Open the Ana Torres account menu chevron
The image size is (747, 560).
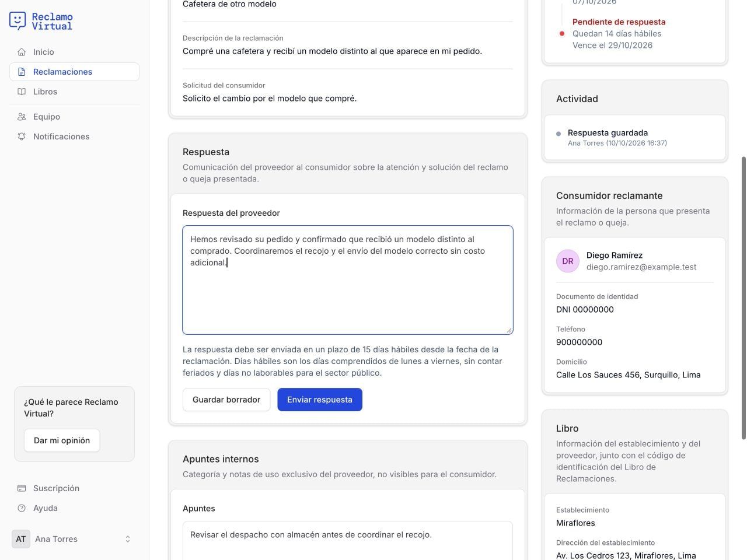128,539
